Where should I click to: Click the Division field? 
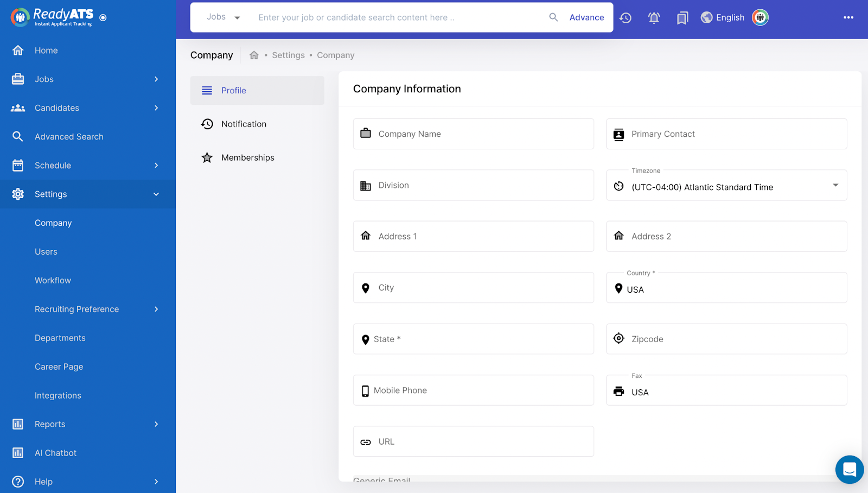474,185
